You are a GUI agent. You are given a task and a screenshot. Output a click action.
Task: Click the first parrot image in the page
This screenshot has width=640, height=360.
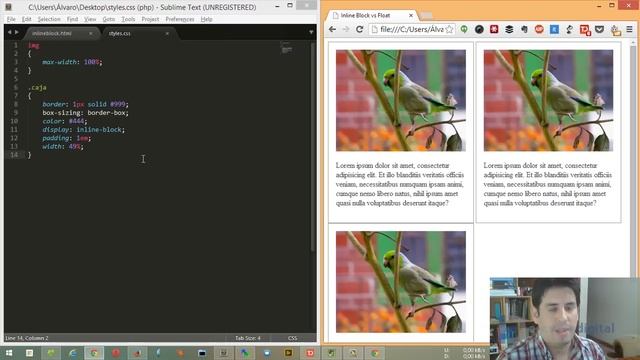point(401,100)
